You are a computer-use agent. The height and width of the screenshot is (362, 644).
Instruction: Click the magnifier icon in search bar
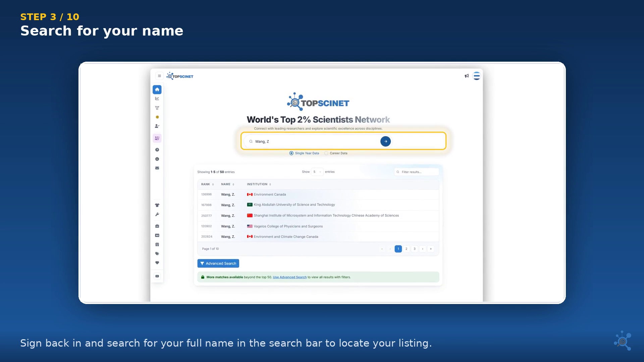pyautogui.click(x=251, y=141)
